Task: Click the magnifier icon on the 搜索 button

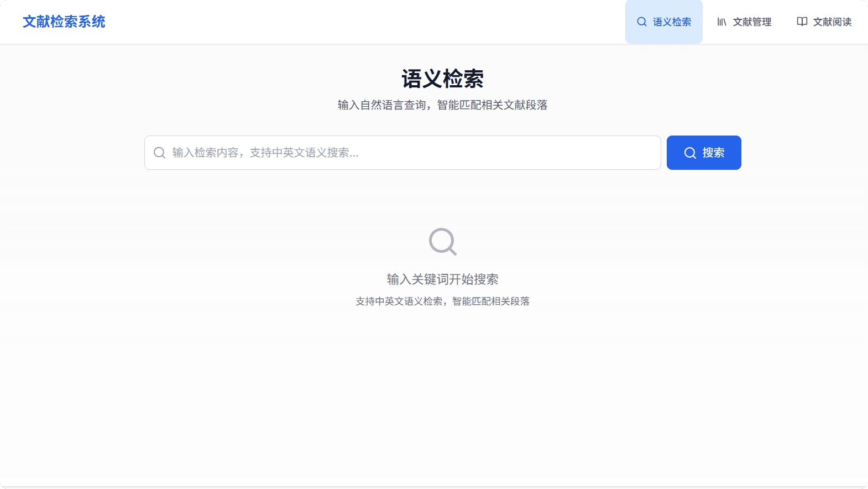Action: (x=690, y=153)
